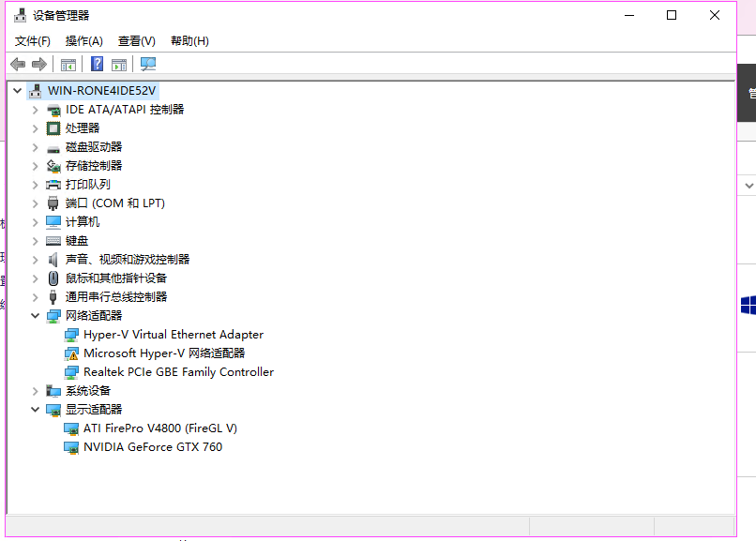The image size is (756, 541).
Task: Expand the 声音、视频和游戏控制器 node
Action: coord(36,260)
